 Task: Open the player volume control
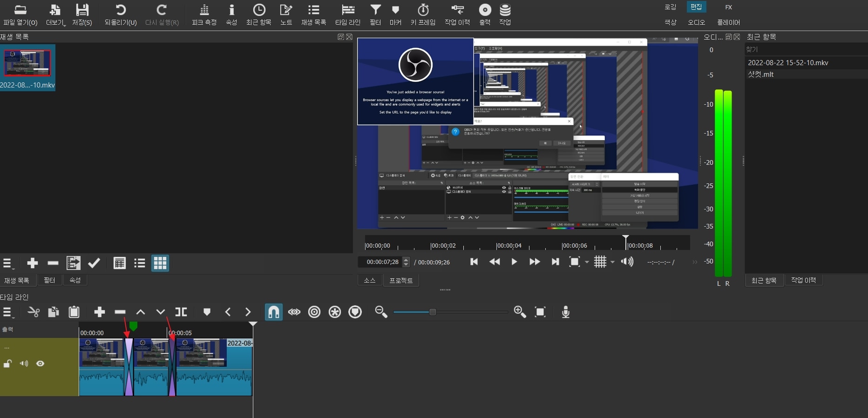627,262
